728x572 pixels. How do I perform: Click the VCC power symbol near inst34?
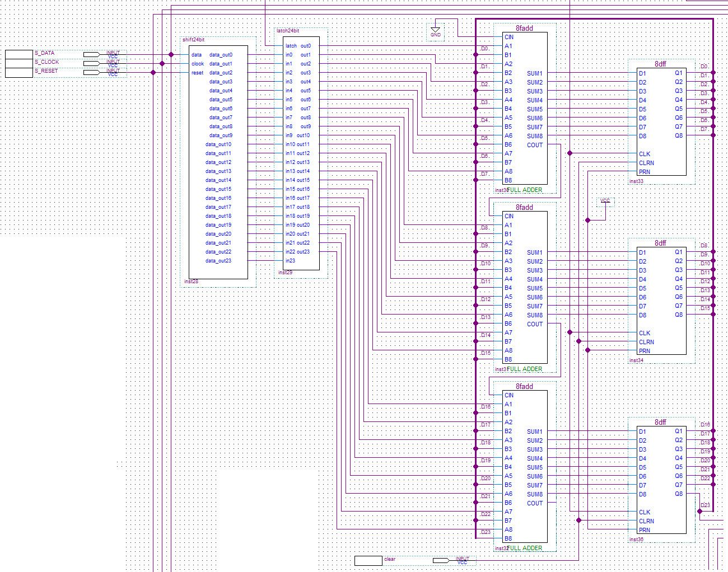(x=605, y=201)
